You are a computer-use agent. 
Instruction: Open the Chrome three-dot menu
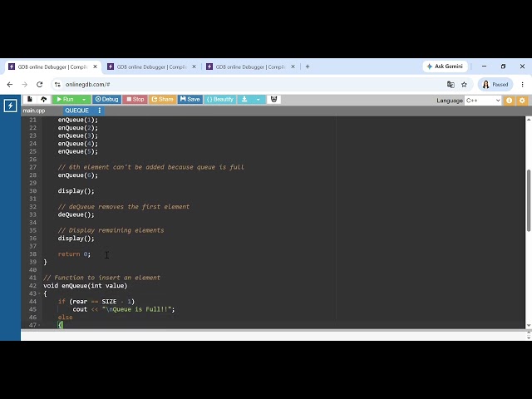click(x=523, y=85)
